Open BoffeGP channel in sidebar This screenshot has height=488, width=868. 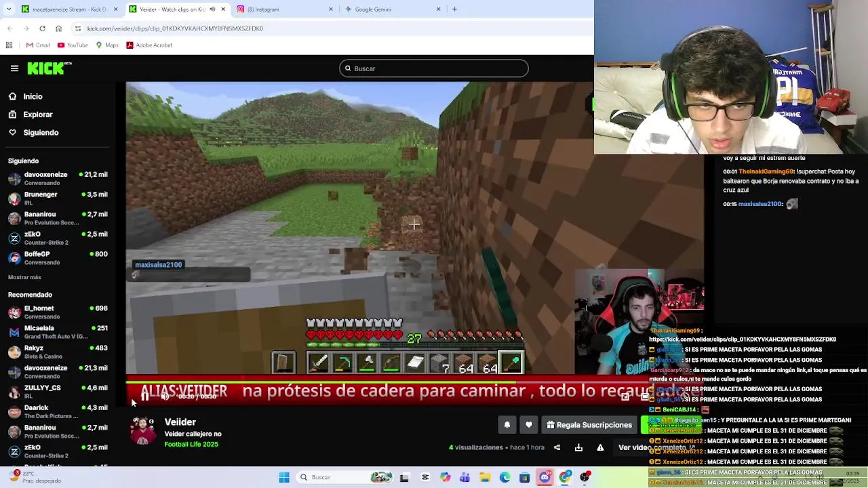pyautogui.click(x=58, y=258)
